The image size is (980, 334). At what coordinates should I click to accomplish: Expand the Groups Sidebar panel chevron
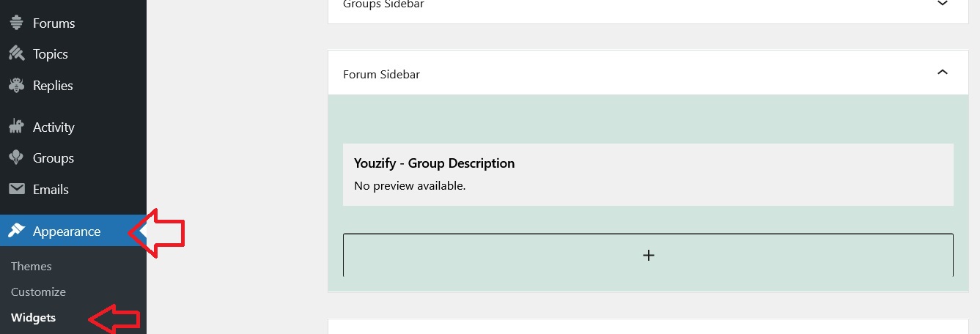[943, 4]
